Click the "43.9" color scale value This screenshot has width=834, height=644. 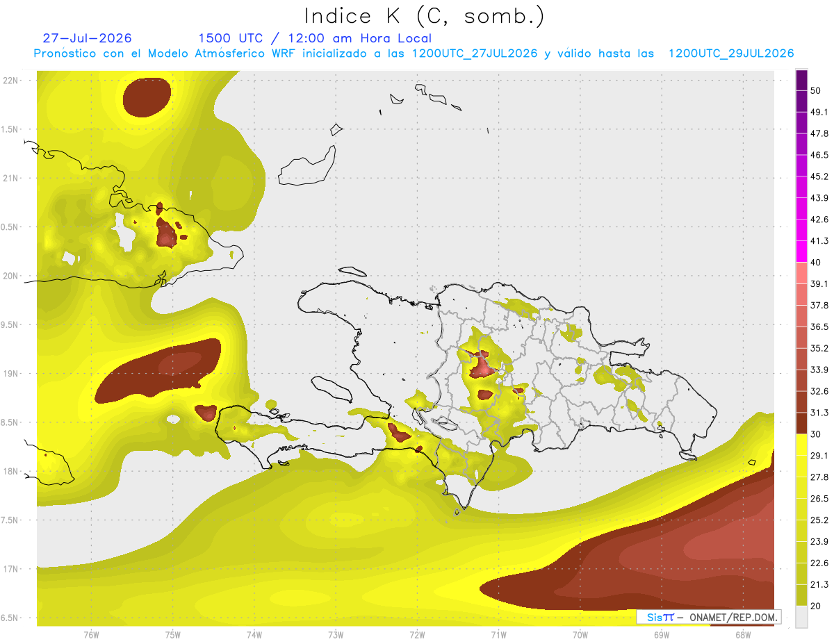click(x=819, y=198)
